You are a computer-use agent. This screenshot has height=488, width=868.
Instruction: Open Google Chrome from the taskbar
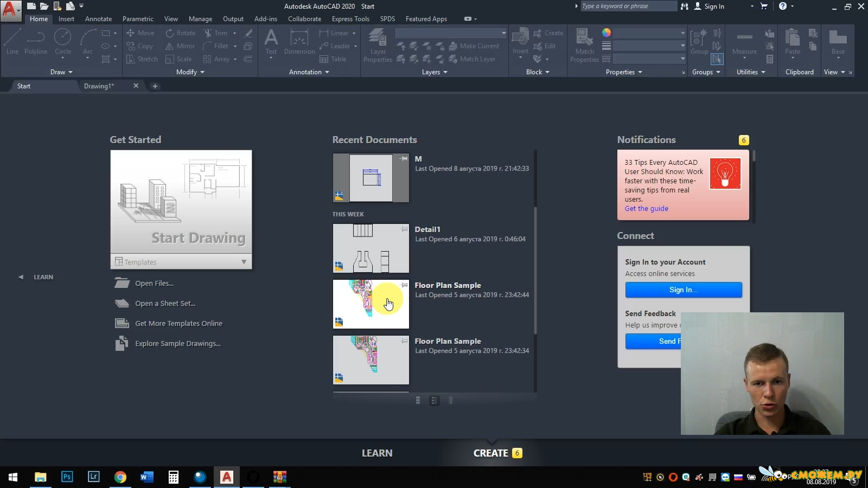[120, 477]
